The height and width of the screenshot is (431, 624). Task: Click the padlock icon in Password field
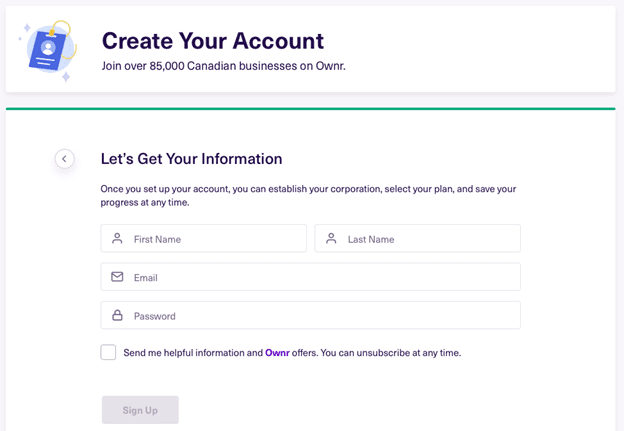117,315
